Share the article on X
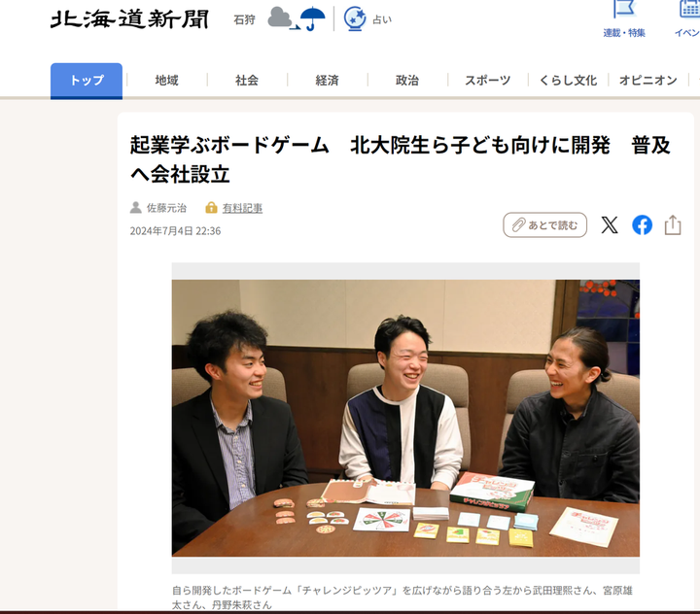The width and height of the screenshot is (700, 614). [610, 224]
